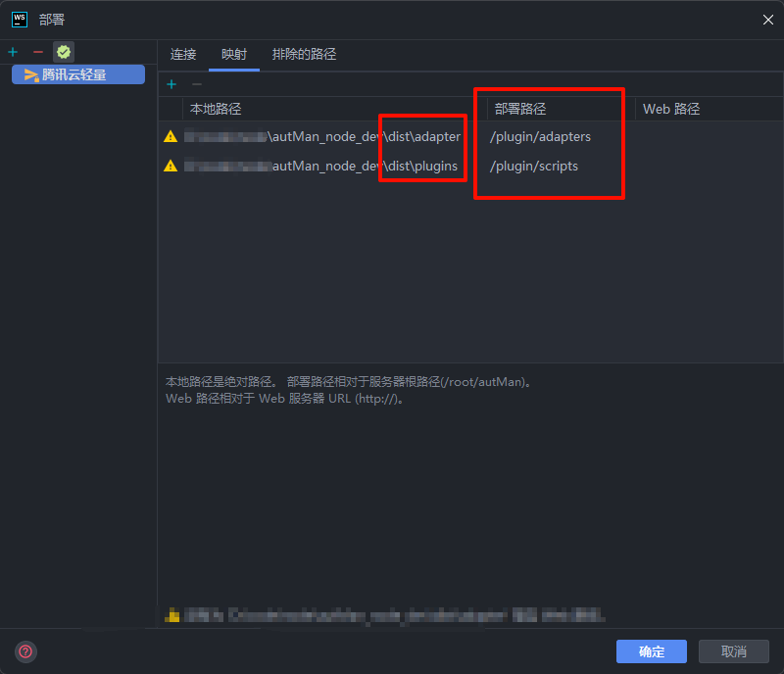Click the empty Web 路径 cell in first row
This screenshot has height=674, width=784.
(x=706, y=137)
